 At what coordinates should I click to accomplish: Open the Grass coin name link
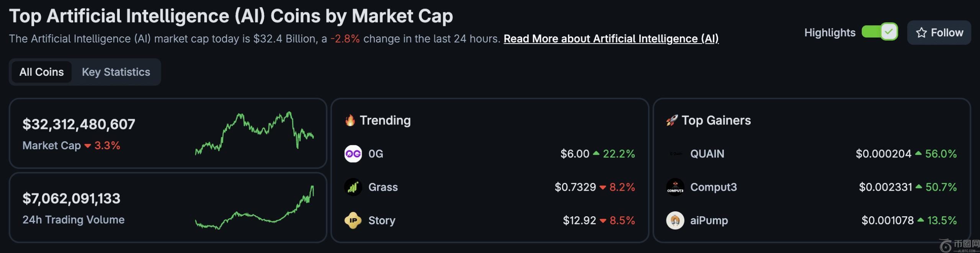pos(383,187)
